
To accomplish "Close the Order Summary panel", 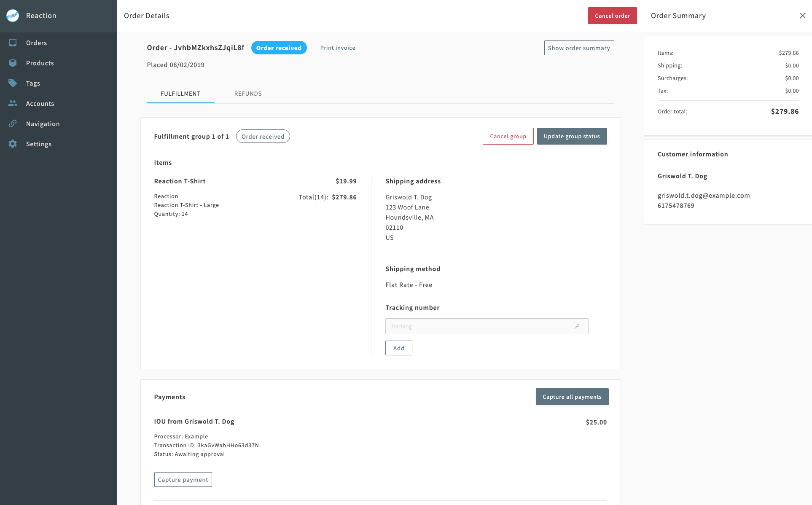I will (x=802, y=16).
